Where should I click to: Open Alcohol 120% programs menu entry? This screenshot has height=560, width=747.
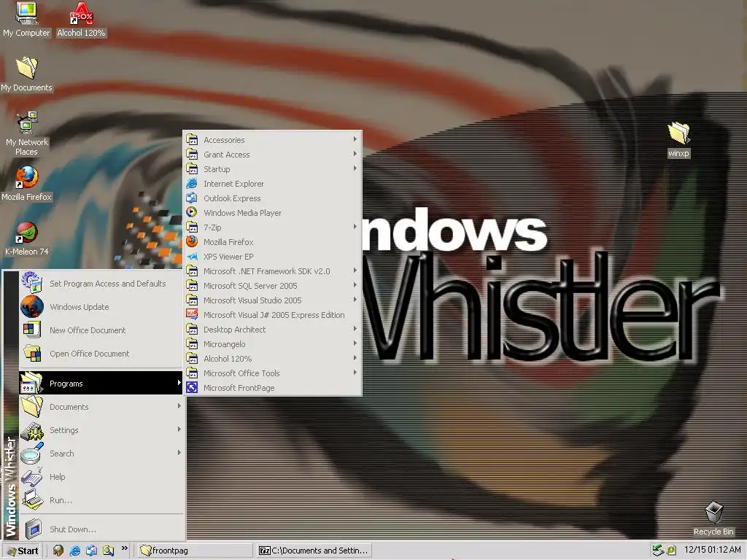pyautogui.click(x=273, y=358)
